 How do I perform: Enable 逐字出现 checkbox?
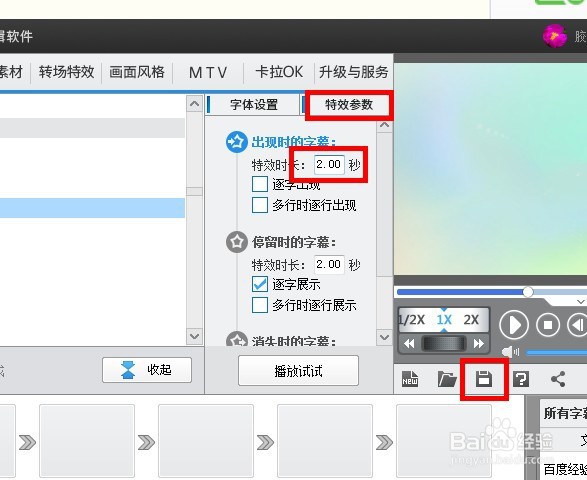click(x=260, y=184)
